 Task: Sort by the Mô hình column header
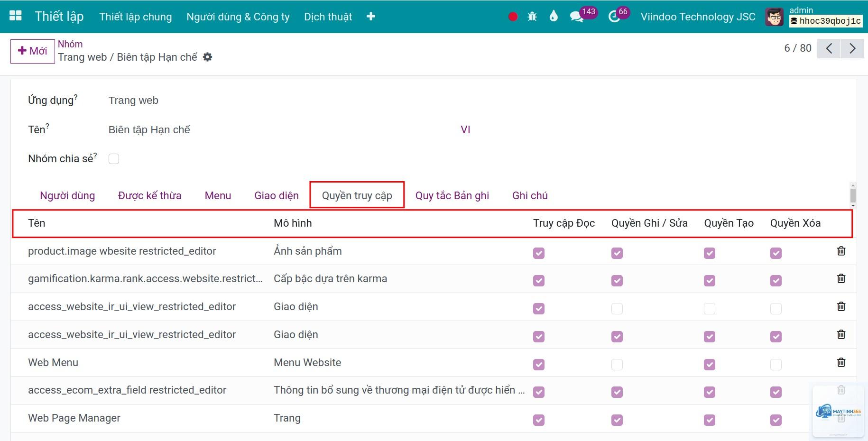click(x=293, y=223)
